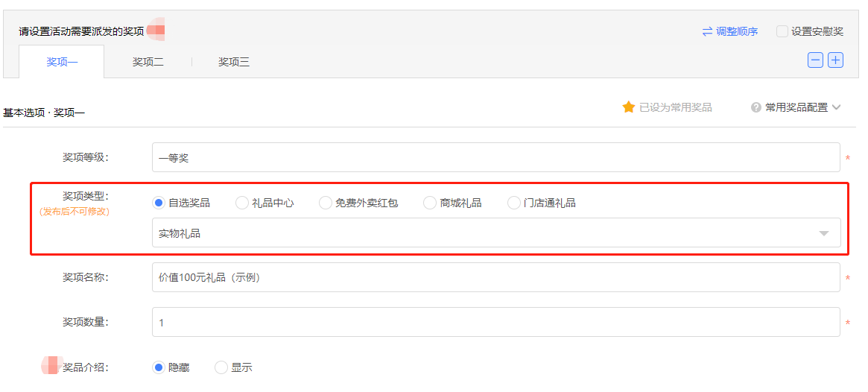Select 显示 for 奖品介绍
The height and width of the screenshot is (392, 868).
tap(221, 367)
